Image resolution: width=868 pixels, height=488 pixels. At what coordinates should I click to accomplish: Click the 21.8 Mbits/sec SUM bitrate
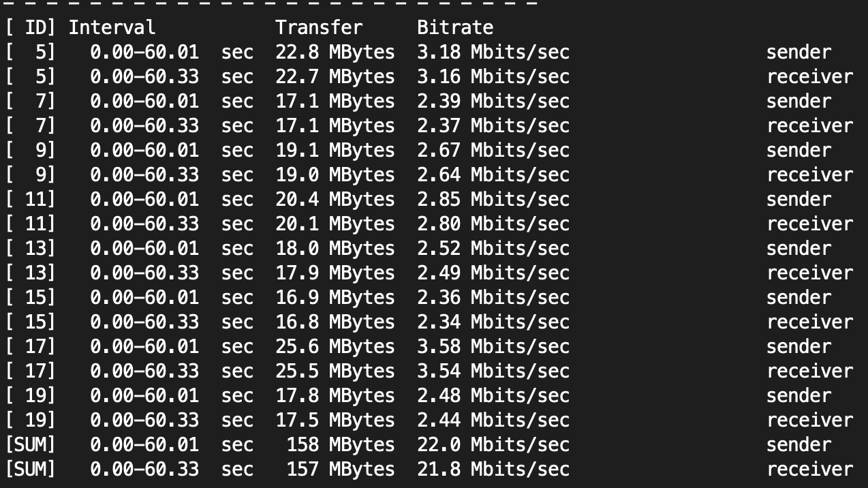(x=493, y=470)
